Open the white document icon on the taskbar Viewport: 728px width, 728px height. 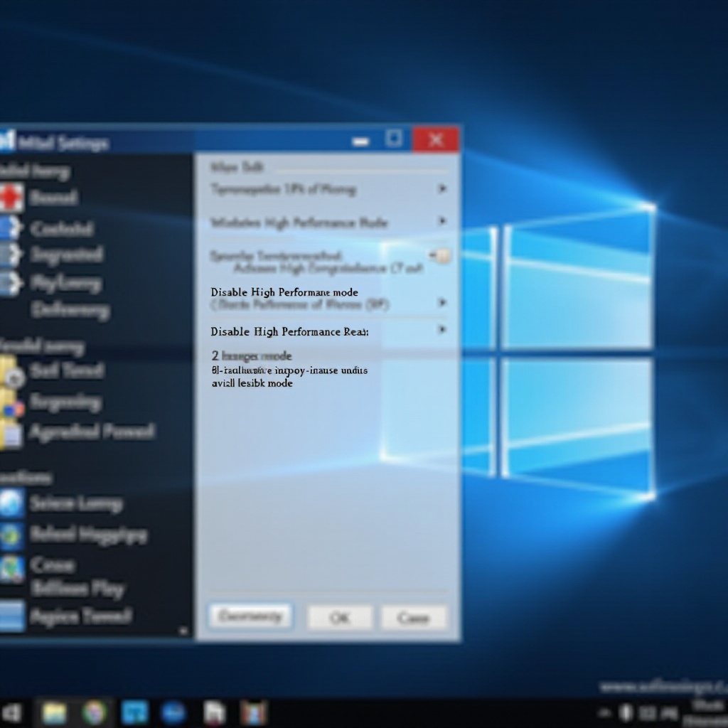(x=214, y=712)
